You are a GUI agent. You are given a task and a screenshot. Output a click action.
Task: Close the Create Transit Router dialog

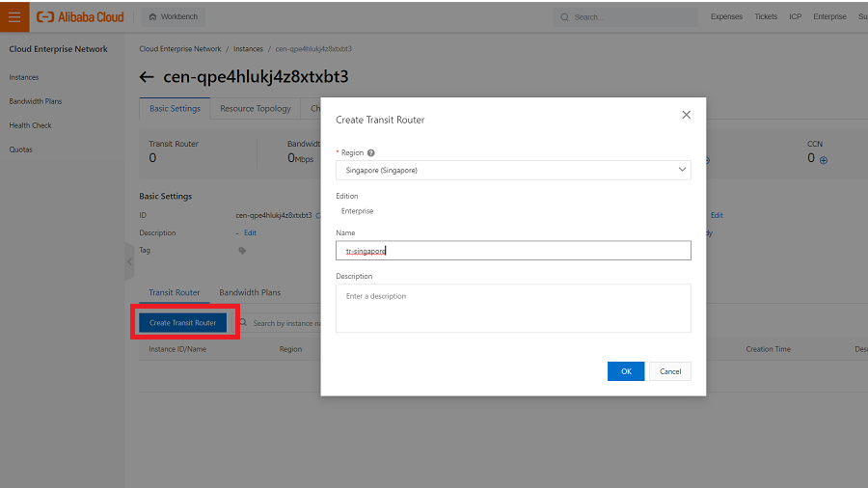pos(686,115)
